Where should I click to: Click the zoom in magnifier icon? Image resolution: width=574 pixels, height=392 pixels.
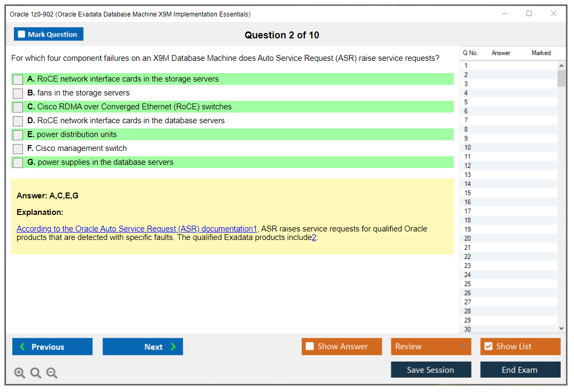[x=19, y=373]
